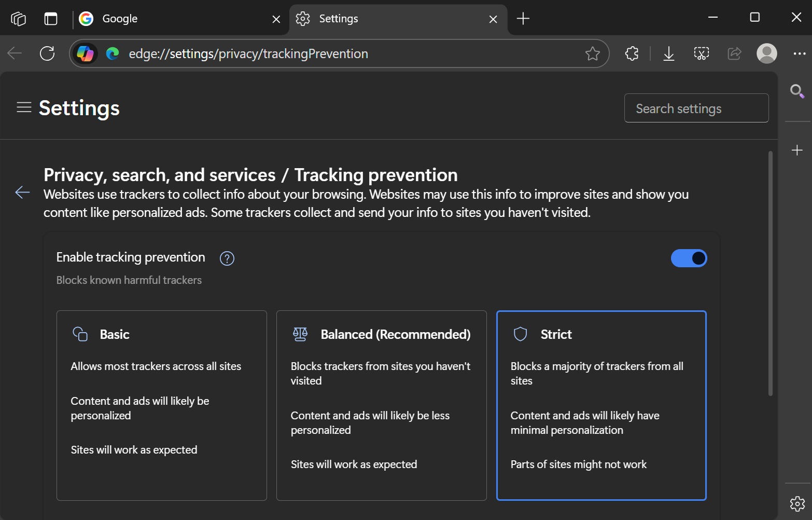Click the Search settings field
Viewport: 812px width, 520px height.
[x=696, y=108]
